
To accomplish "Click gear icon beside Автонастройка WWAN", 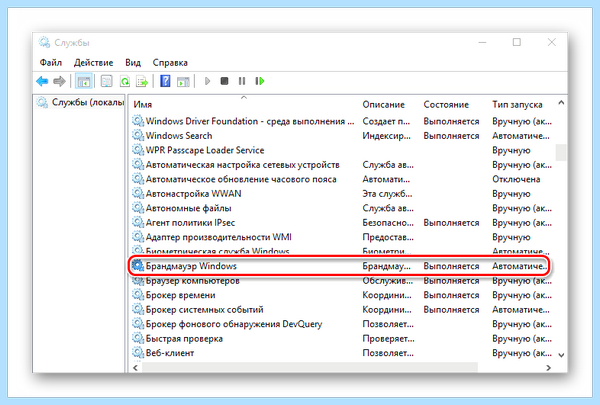I will click(138, 194).
